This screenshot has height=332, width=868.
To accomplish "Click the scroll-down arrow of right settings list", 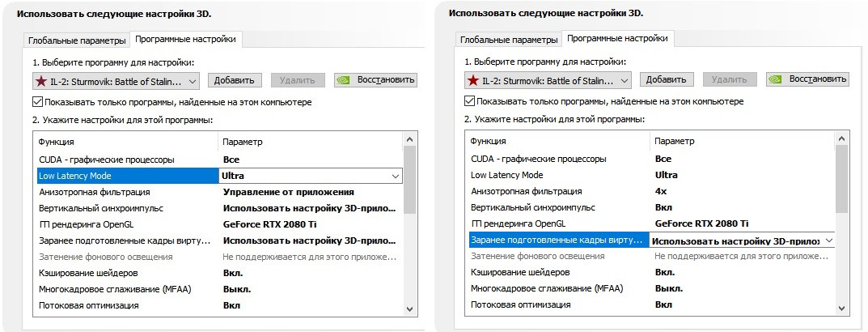I will click(841, 308).
